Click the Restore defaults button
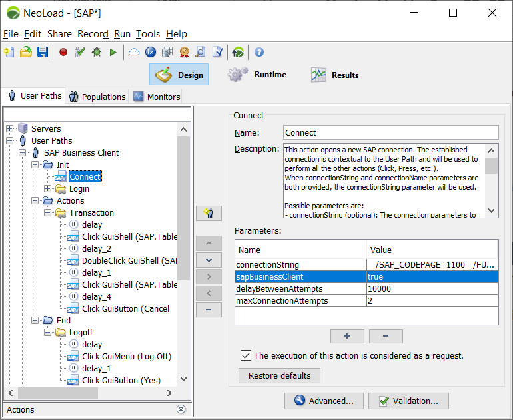The height and width of the screenshot is (420, 513). [279, 376]
